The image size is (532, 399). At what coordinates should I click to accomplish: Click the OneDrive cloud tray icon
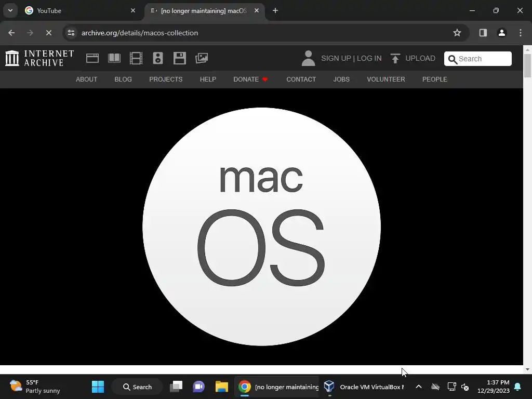(435, 387)
